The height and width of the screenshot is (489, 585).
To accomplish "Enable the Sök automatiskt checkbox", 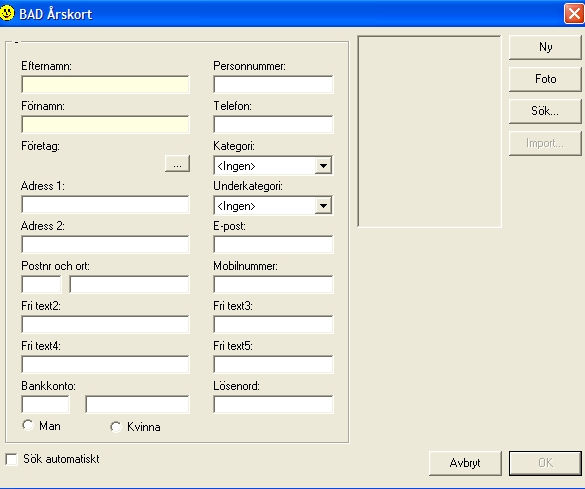I will click(12, 459).
